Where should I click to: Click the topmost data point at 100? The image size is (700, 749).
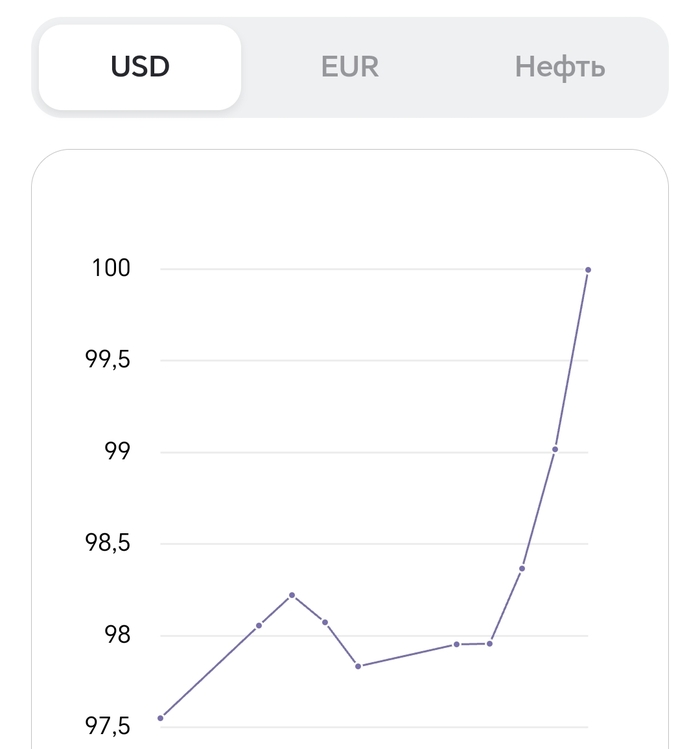point(588,270)
